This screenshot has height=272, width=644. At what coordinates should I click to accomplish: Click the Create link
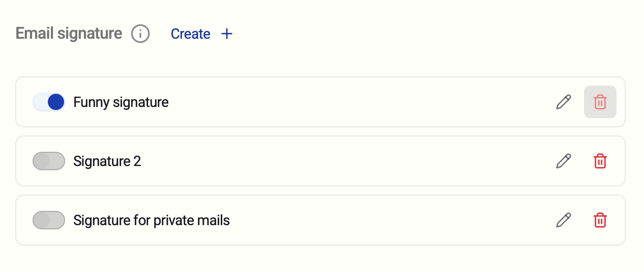coord(190,34)
